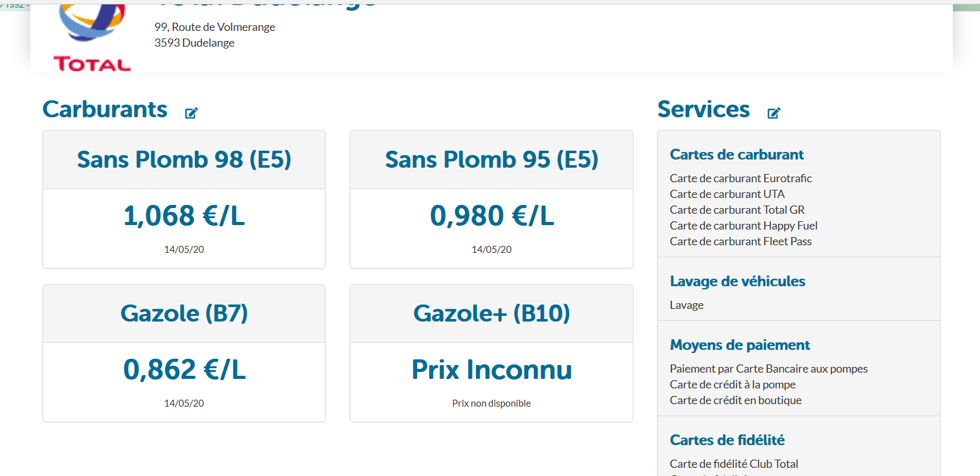Click Carte de fidélité Club Total
The height and width of the screenshot is (476, 980).
[734, 464]
